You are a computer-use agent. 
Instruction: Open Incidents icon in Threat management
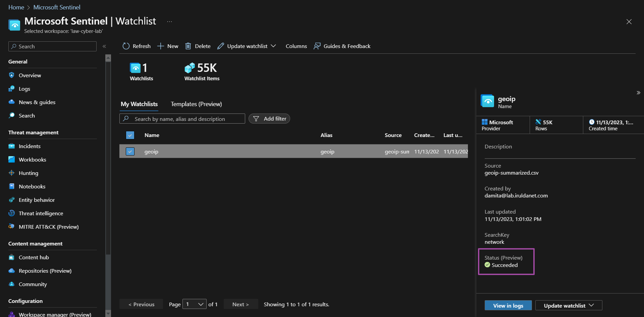[x=12, y=146]
